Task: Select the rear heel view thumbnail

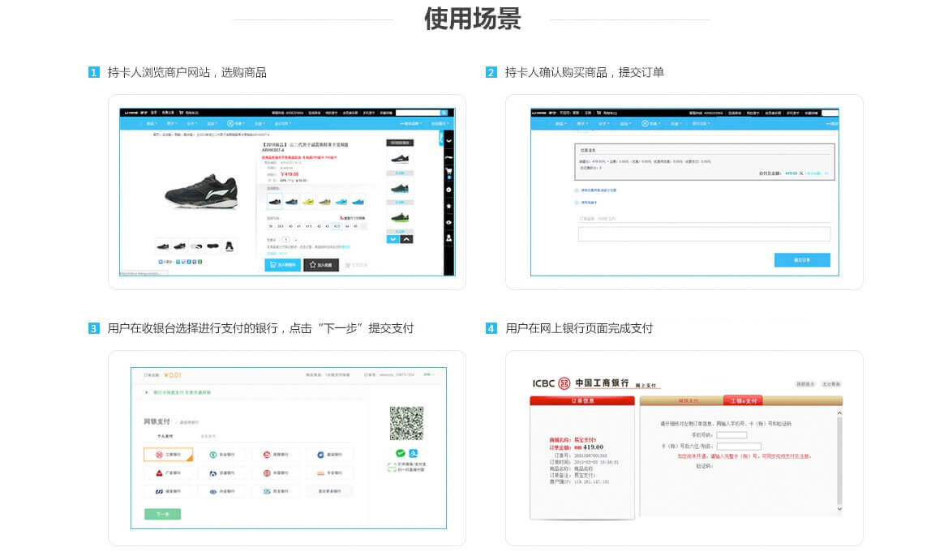Action: (229, 246)
